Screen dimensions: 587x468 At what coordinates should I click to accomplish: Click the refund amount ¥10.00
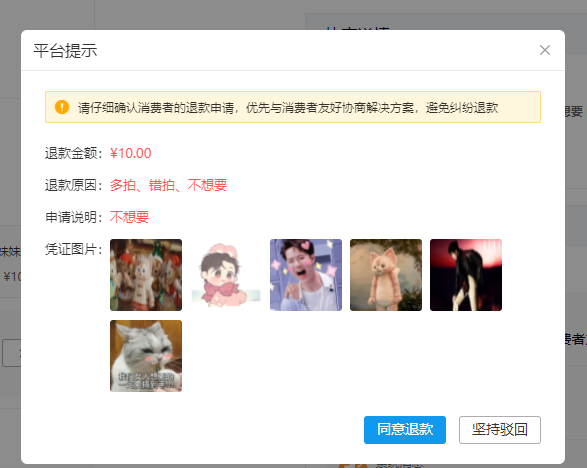[131, 153]
